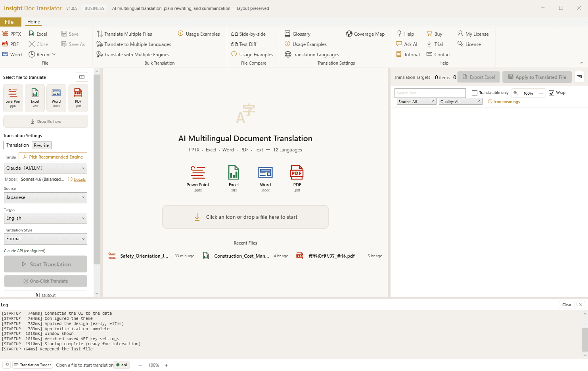
Task: Click the Buy cart icon
Action: pyautogui.click(x=429, y=34)
